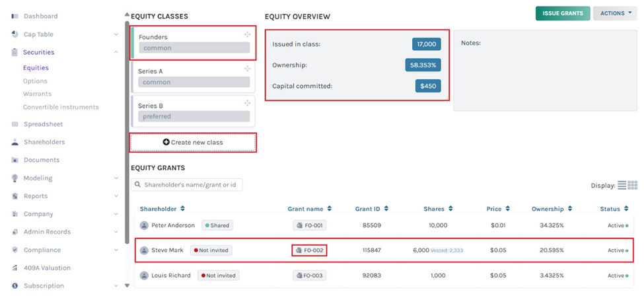Click the Modeling lightbulb icon
644x298 pixels.
[x=15, y=178]
